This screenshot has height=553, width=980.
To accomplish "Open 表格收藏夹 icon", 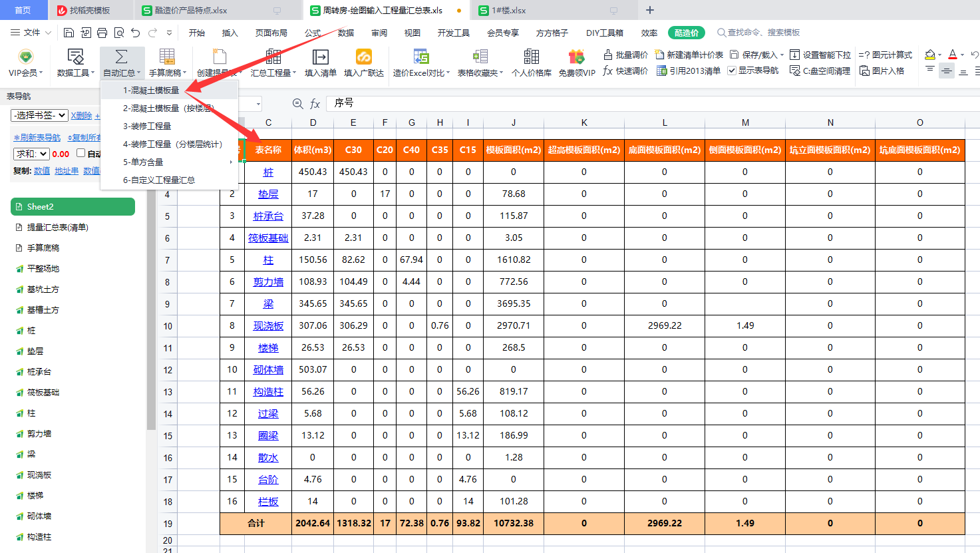I will [x=480, y=57].
